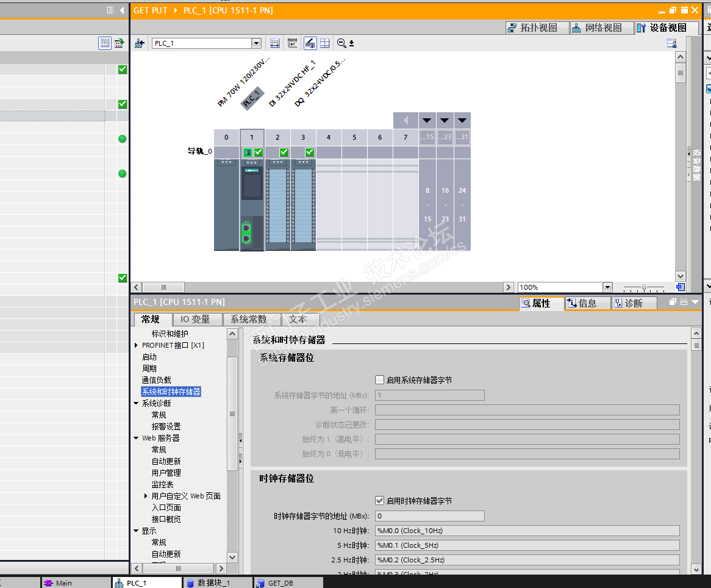The width and height of the screenshot is (711, 588).
Task: Toggle the highlighted pencil-and-eye toolbar icon
Action: (310, 43)
